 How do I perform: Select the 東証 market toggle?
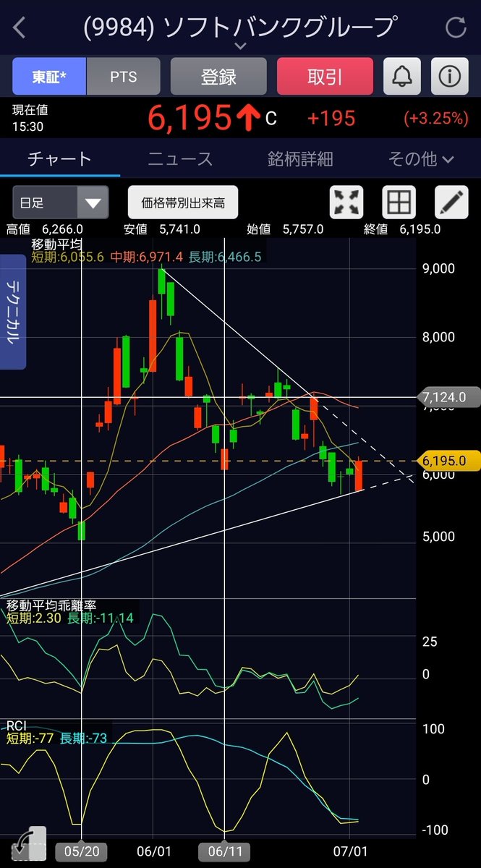click(49, 77)
